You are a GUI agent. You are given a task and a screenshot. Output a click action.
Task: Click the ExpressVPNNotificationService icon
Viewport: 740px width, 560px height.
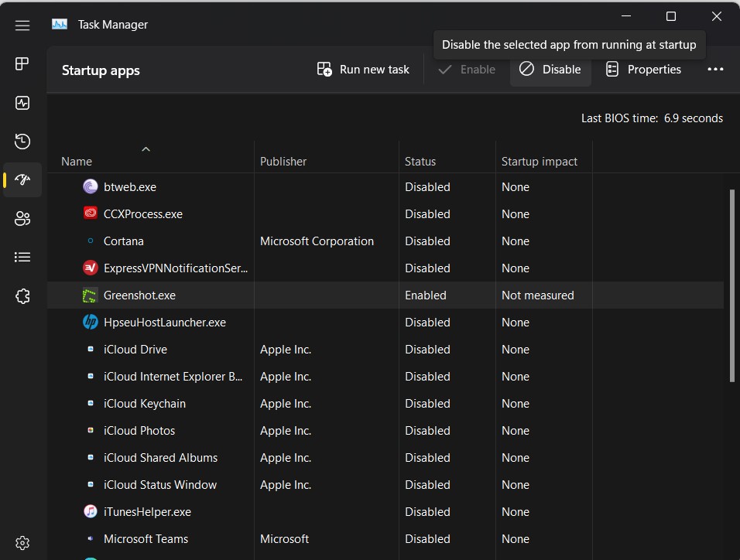89,268
